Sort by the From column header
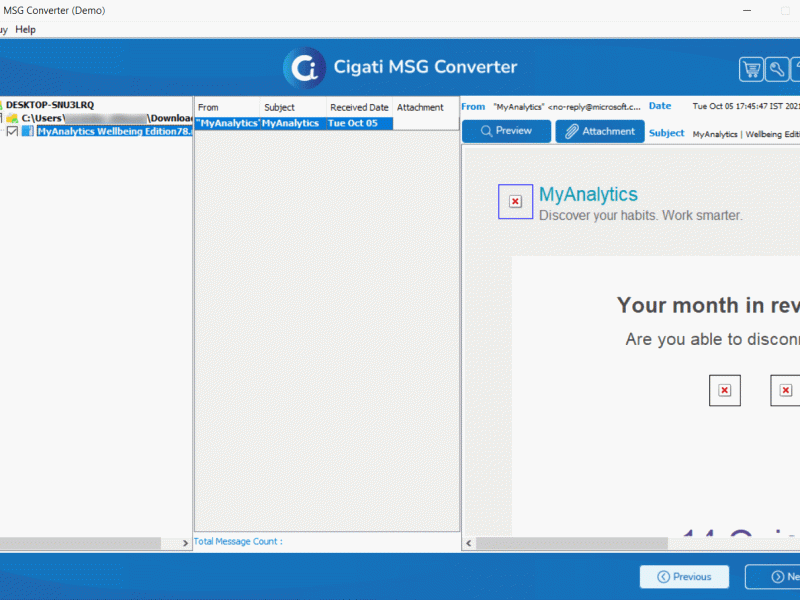This screenshot has width=800, height=600. tap(227, 108)
